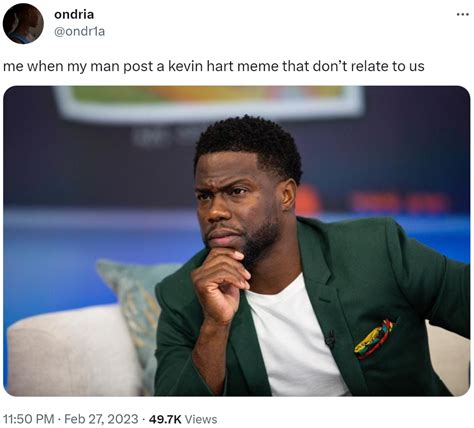Open the ondria display name link
This screenshot has width=474, height=428.
coord(74,14)
